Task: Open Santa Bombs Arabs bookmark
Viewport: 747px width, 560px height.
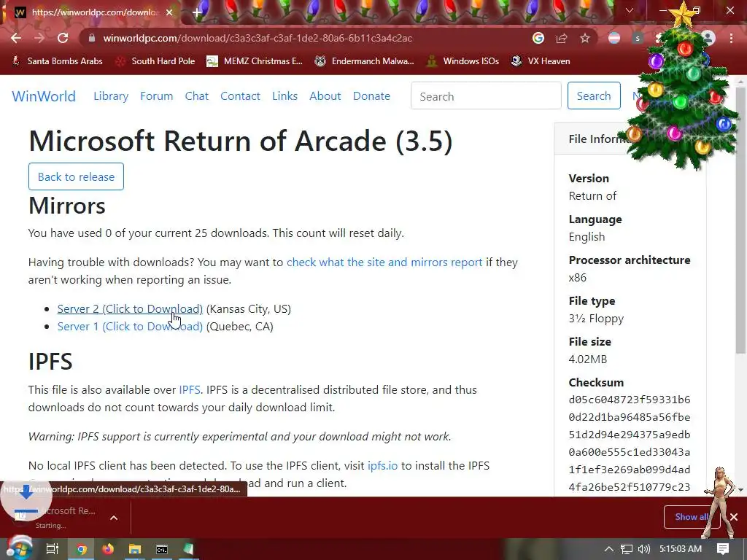Action: click(57, 61)
